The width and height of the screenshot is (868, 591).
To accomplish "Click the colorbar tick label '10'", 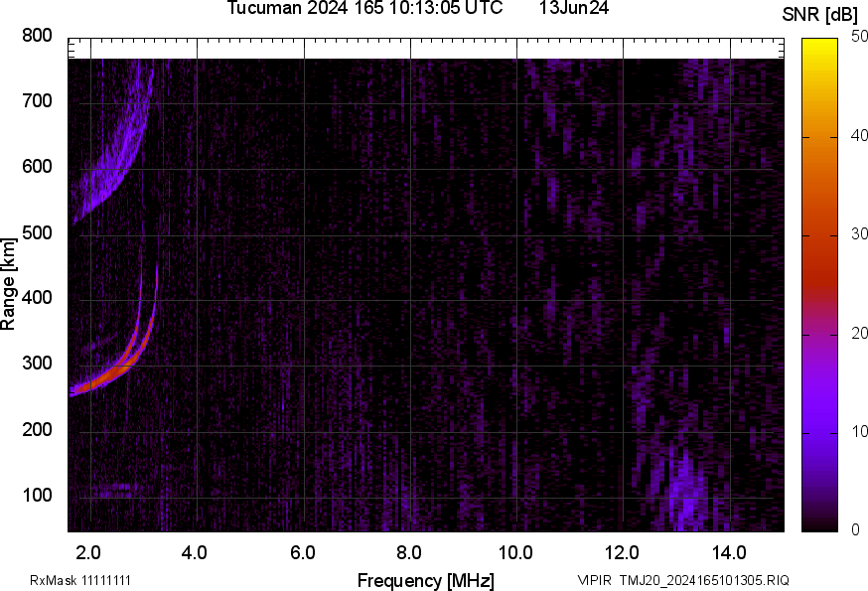I will pyautogui.click(x=860, y=431).
